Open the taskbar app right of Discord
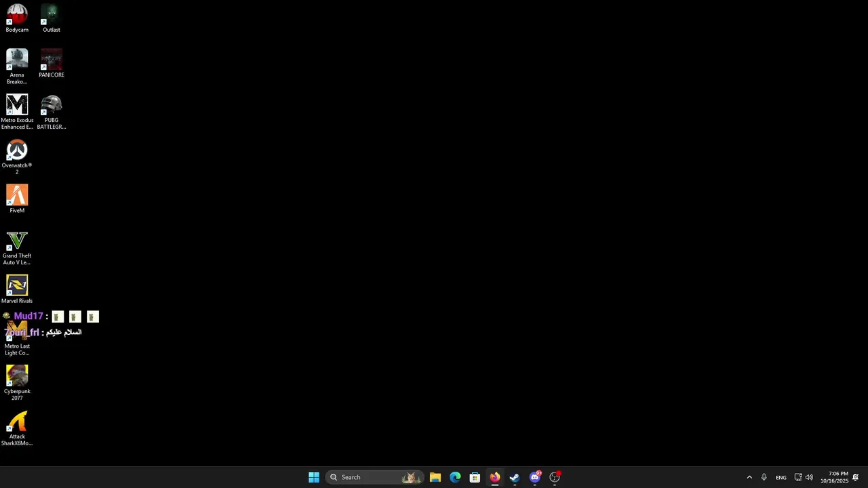Viewport: 868px width, 488px height. [x=555, y=477]
